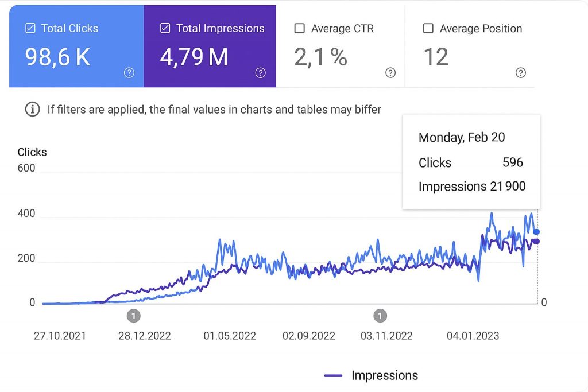Viewport: 588px width, 392px height.
Task: Click the 2,1 % CTR value
Action: pyautogui.click(x=320, y=57)
